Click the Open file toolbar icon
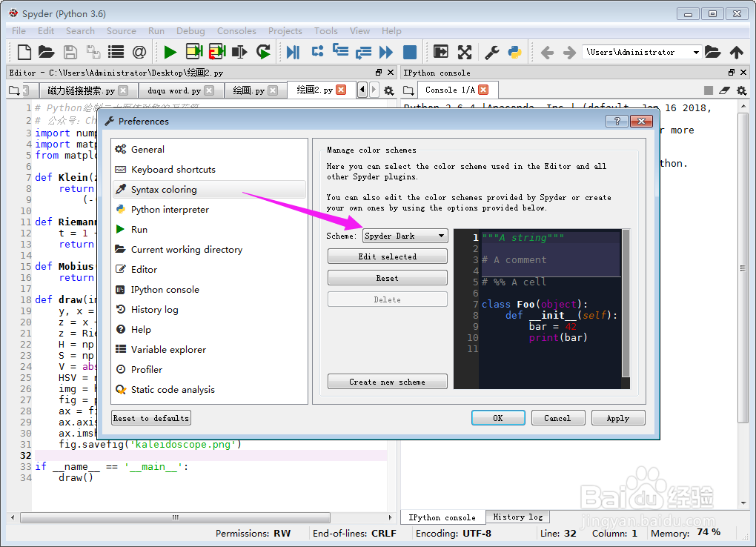Screen dimensions: 756x547 pos(46,52)
